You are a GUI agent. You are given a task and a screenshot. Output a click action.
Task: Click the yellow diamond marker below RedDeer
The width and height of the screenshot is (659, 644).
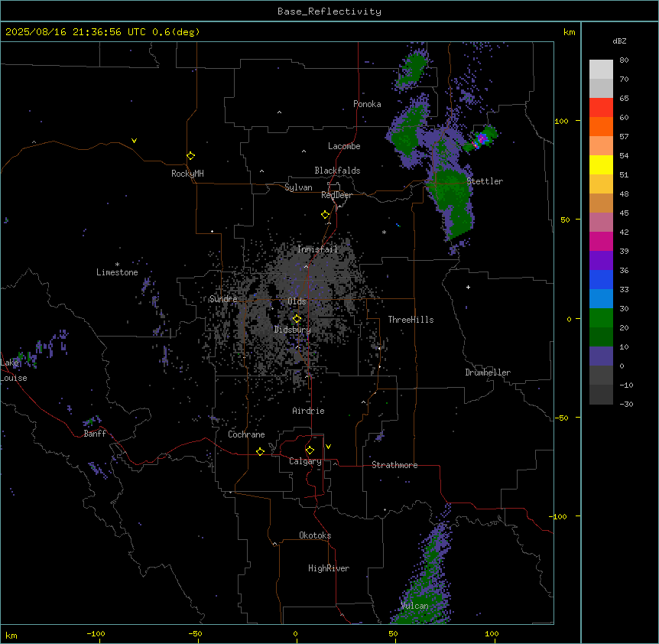(x=326, y=215)
